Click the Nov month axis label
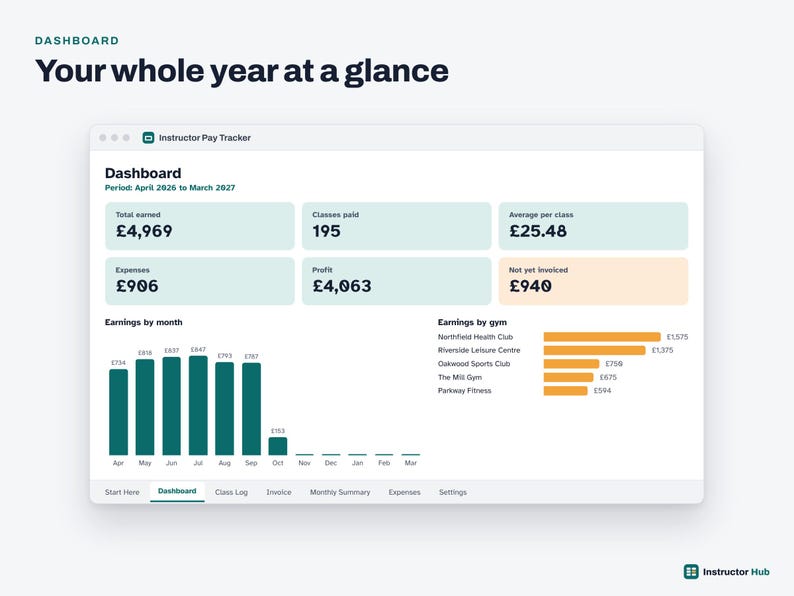The image size is (794, 596). tap(304, 463)
